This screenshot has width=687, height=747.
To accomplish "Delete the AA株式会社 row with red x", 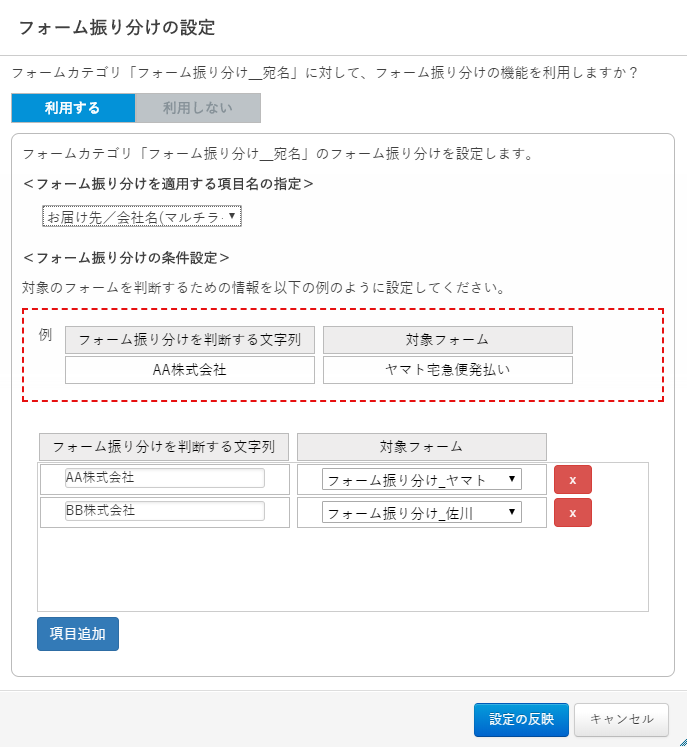I will pyautogui.click(x=573, y=479).
